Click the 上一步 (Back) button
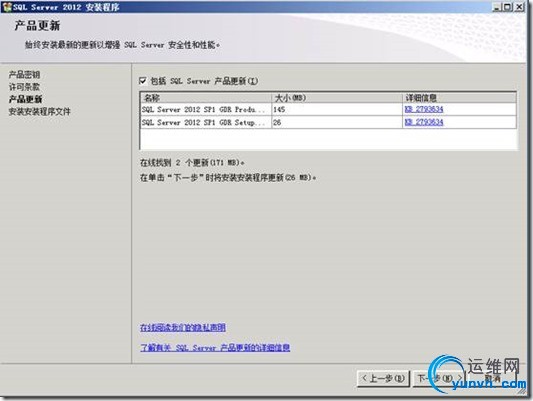 [x=383, y=378]
